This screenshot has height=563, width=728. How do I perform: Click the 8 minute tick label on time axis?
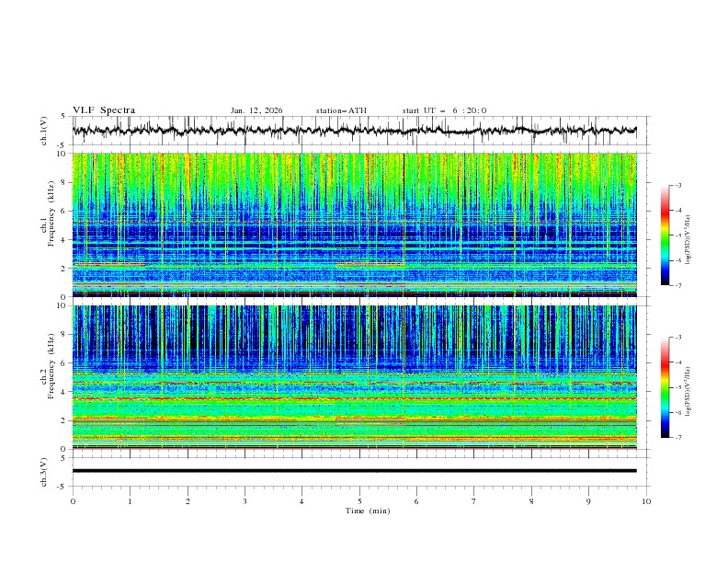pyautogui.click(x=531, y=500)
